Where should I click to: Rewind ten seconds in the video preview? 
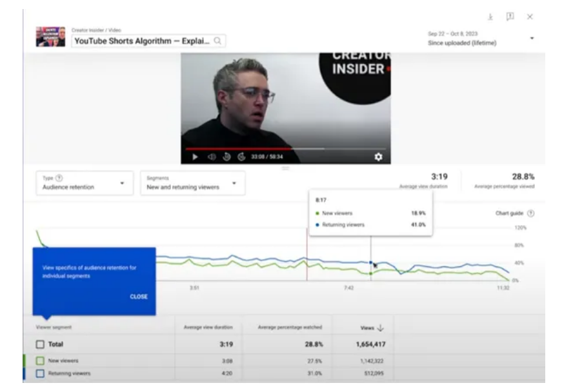(x=226, y=157)
